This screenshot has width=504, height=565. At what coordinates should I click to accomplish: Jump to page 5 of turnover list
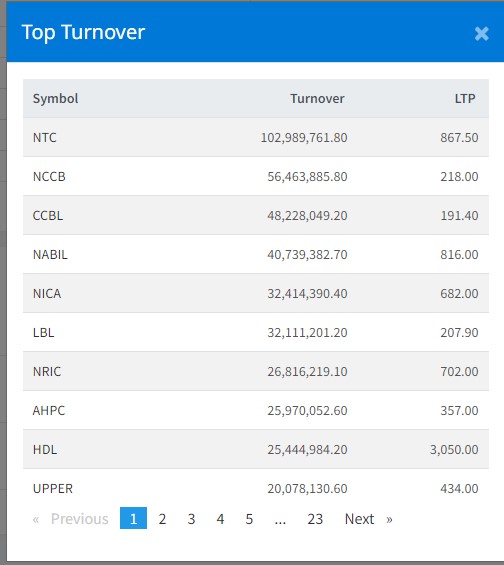click(x=249, y=519)
